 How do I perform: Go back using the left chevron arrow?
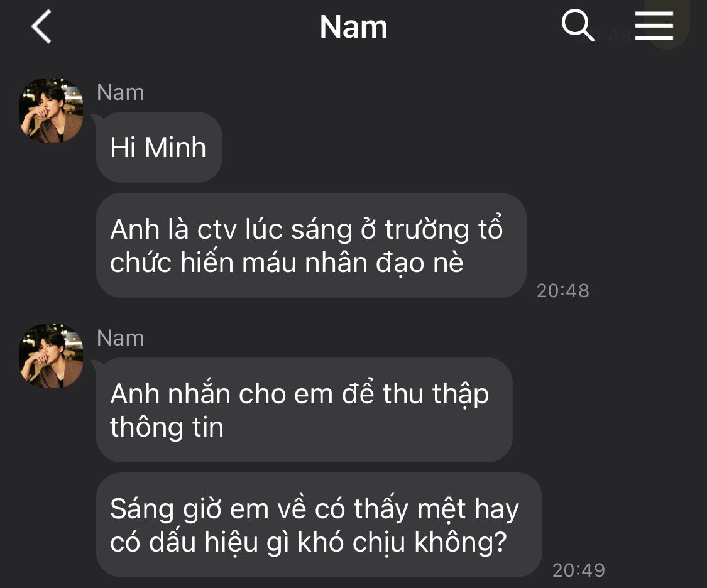[x=41, y=26]
